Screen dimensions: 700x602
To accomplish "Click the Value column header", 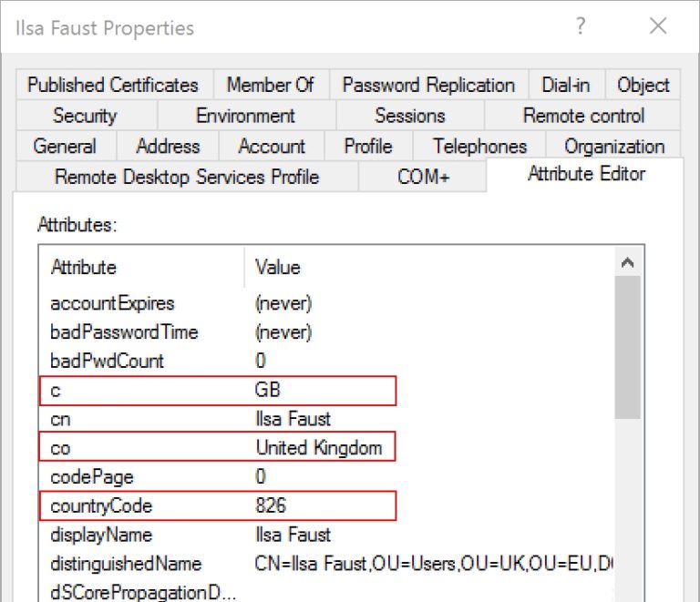I will pos(278,268).
